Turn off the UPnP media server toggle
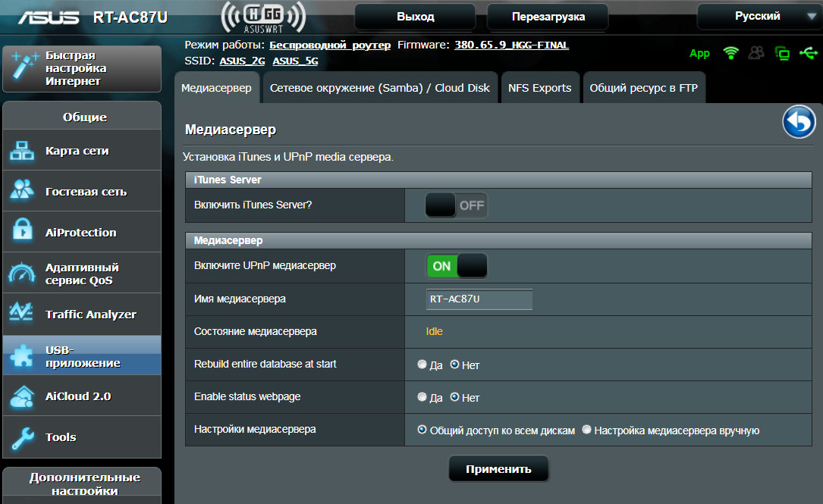The width and height of the screenshot is (823, 504). 456,266
